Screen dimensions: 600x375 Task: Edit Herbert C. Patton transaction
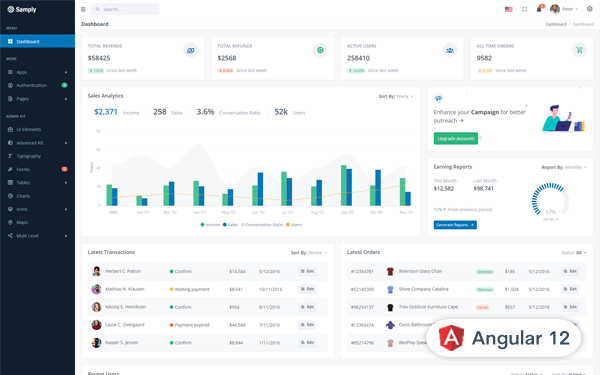[x=307, y=271]
